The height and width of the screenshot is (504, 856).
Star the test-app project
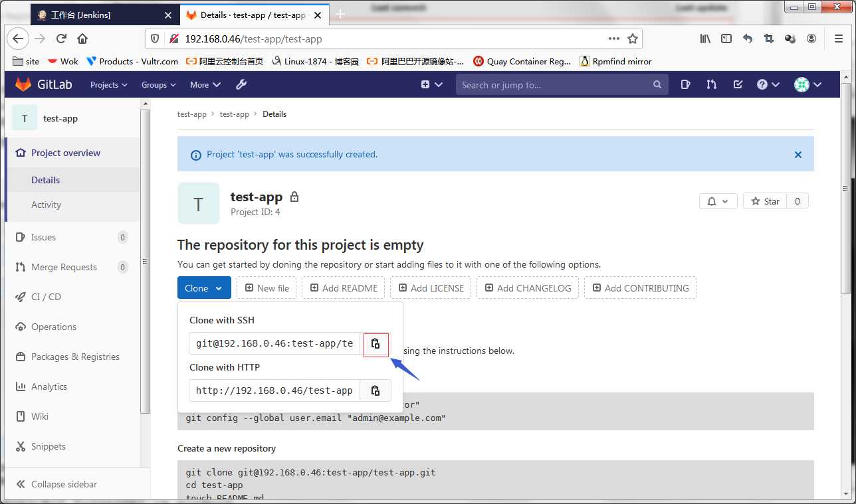pyautogui.click(x=765, y=201)
